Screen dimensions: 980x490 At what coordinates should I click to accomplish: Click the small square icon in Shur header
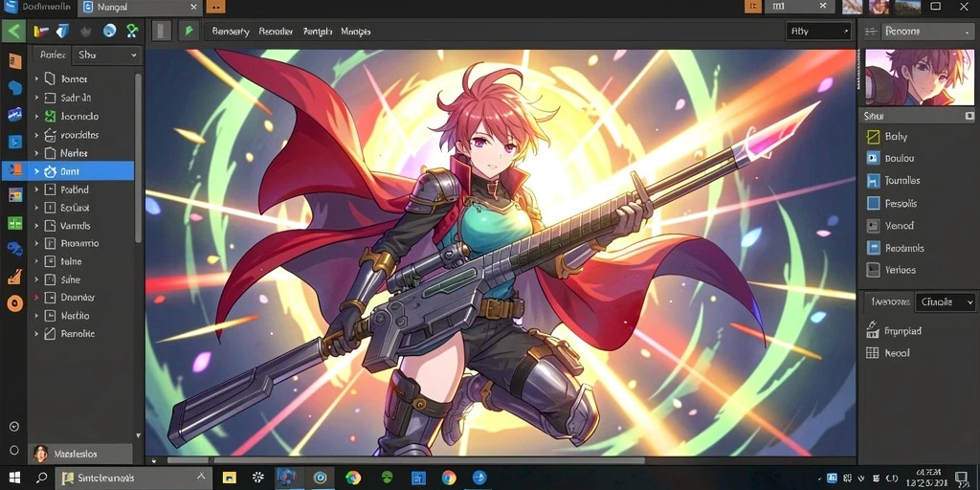pos(969,116)
